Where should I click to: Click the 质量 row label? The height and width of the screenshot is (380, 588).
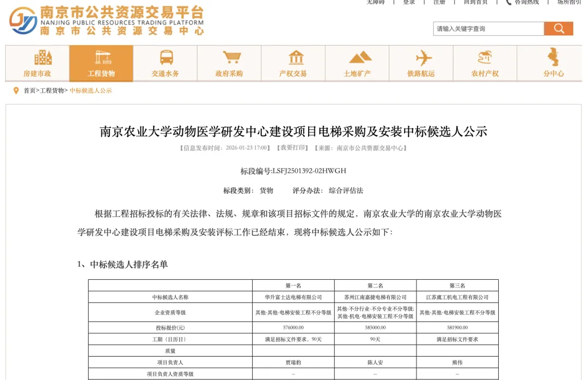pyautogui.click(x=170, y=351)
